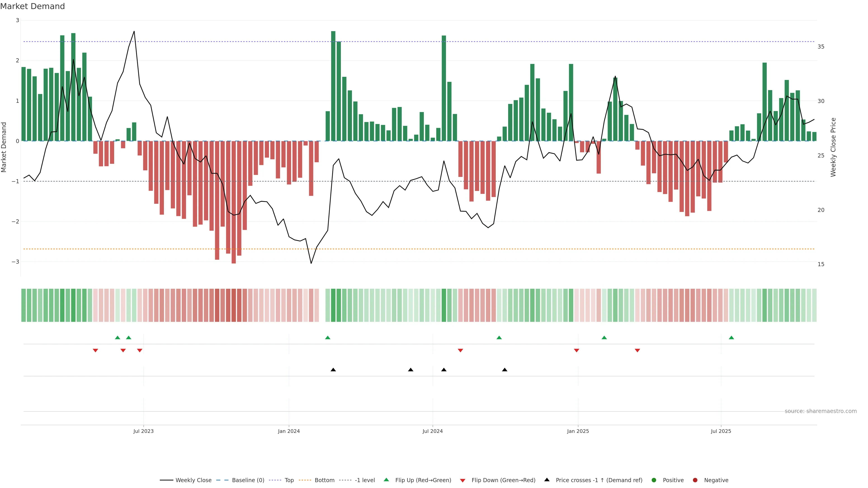868x488 pixels.
Task: Click the last red flip-down triangle marker
Action: pyautogui.click(x=637, y=351)
